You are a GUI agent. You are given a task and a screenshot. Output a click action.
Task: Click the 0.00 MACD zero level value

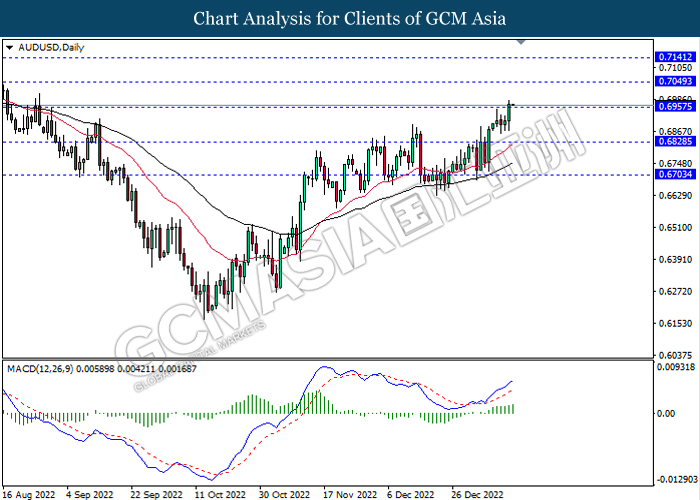[666, 414]
